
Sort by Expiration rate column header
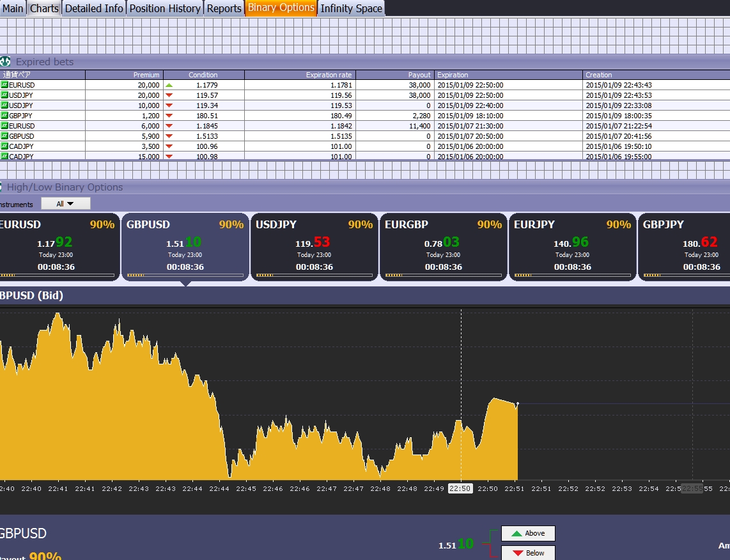click(x=300, y=75)
